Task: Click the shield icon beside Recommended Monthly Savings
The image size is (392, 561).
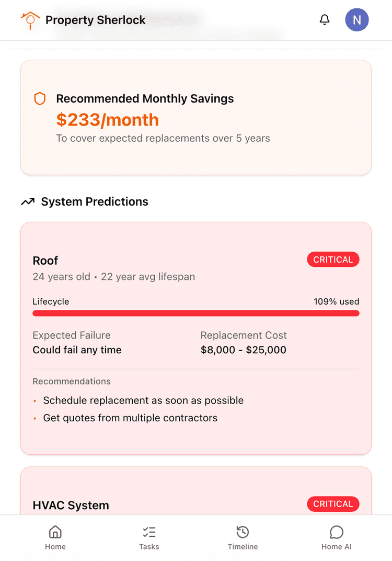Action: coord(40,98)
